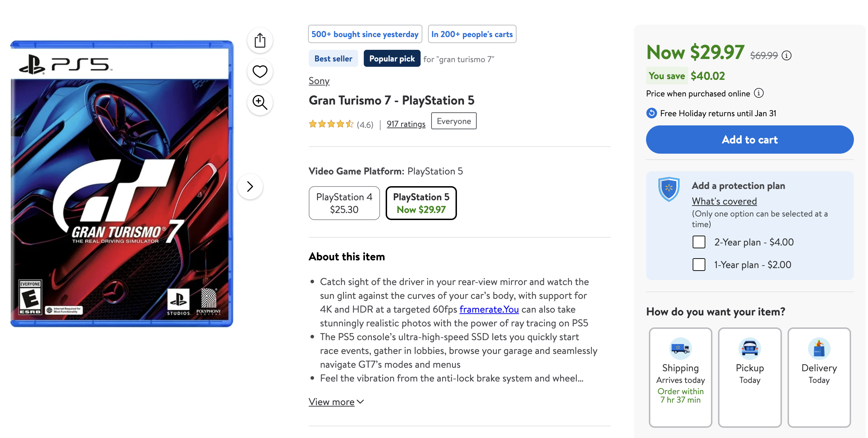Image resolution: width=868 pixels, height=438 pixels.
Task: Select the Delivery bag icon
Action: tap(819, 348)
